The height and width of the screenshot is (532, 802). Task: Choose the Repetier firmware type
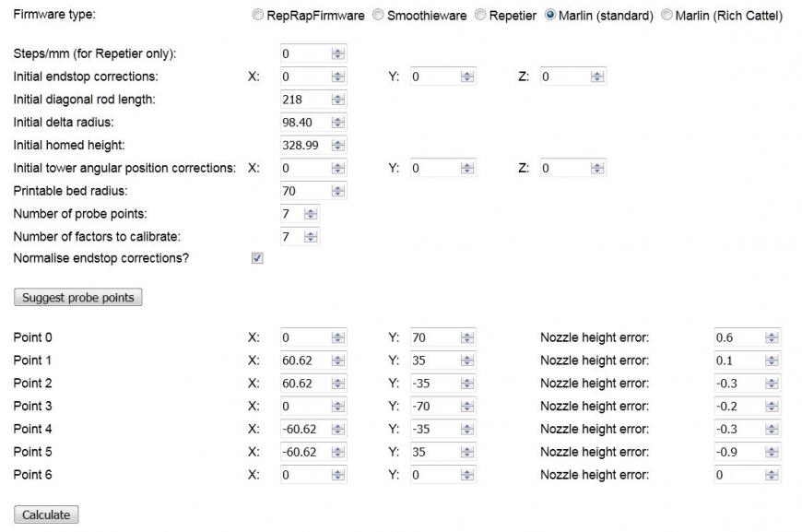pyautogui.click(x=480, y=15)
